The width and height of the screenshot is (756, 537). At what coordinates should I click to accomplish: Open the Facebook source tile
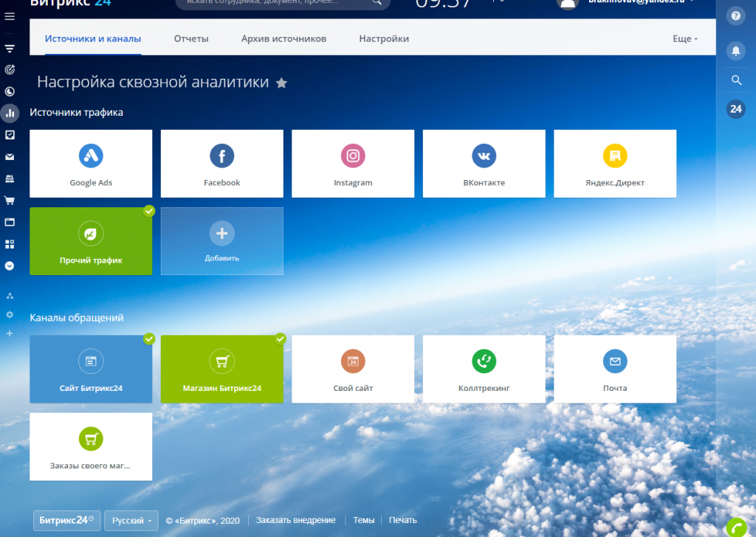click(221, 164)
